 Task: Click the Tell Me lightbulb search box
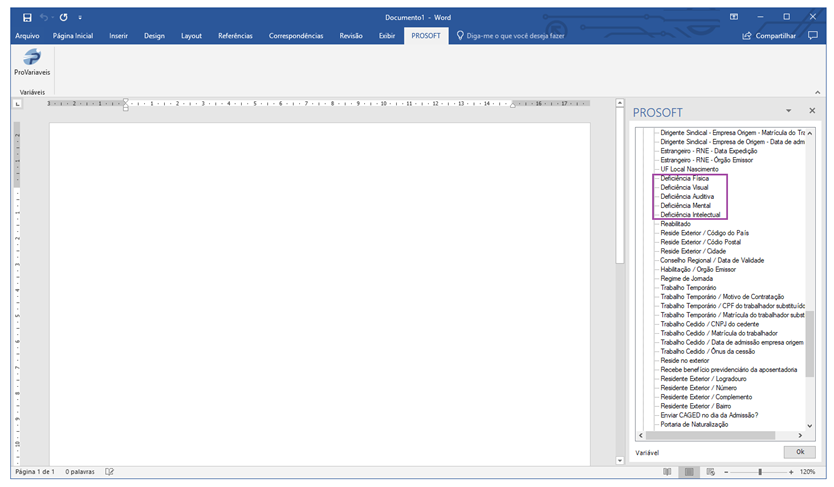coord(511,36)
